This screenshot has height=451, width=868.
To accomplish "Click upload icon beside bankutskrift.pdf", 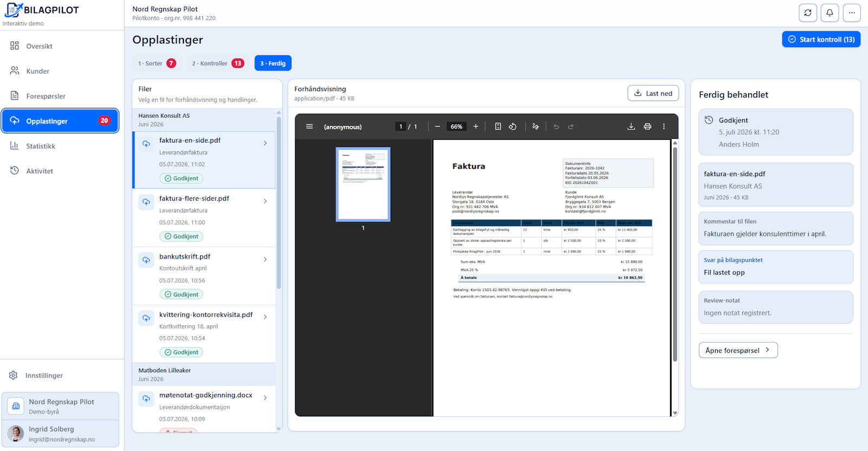I will point(146,260).
